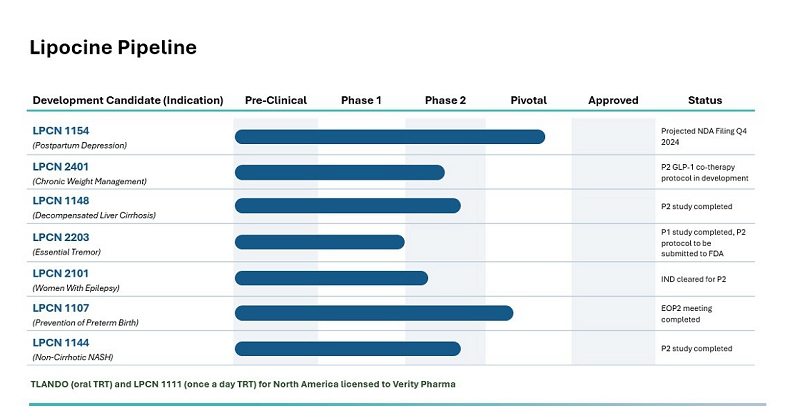
Task: Click the LPCN 2203 Essential Tremor progress bar
Action: point(320,242)
